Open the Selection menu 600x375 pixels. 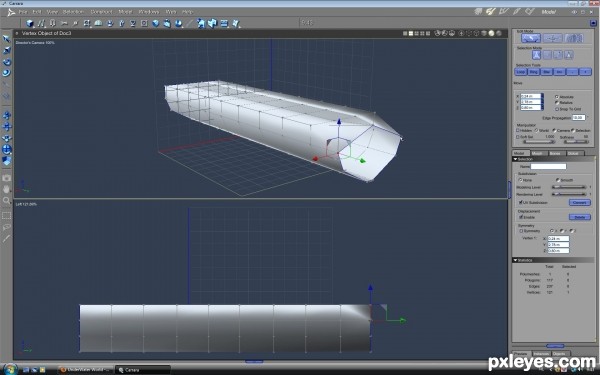click(x=73, y=12)
